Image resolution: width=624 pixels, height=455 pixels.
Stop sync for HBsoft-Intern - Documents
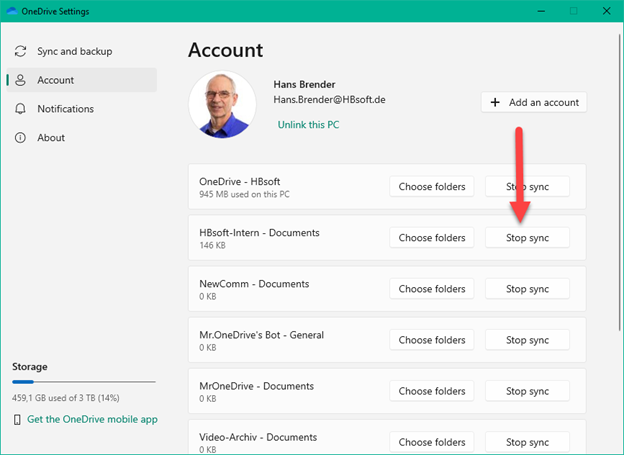527,238
